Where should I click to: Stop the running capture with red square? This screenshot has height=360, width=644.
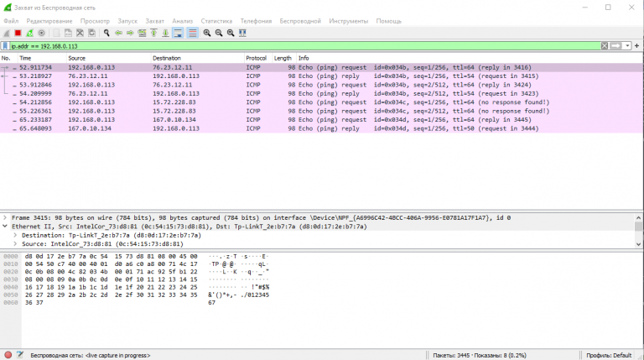(18, 34)
